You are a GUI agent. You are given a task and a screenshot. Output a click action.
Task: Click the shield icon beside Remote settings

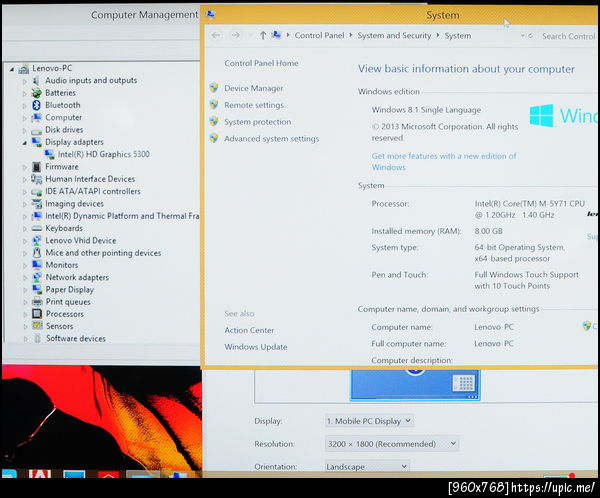point(214,104)
